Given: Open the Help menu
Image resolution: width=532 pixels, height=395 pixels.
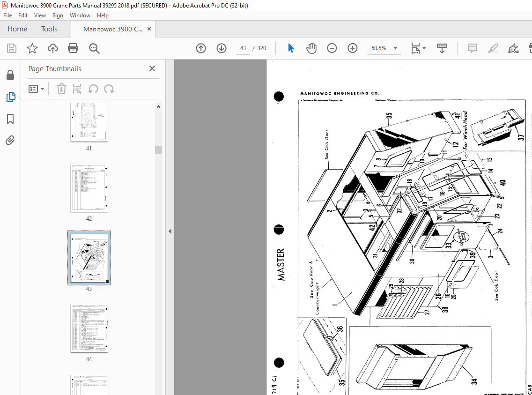Looking at the screenshot, I should 103,15.
